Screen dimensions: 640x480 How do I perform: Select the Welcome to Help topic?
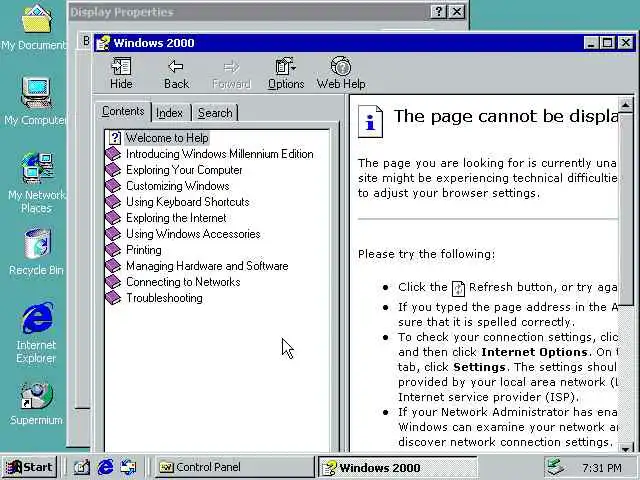167,138
